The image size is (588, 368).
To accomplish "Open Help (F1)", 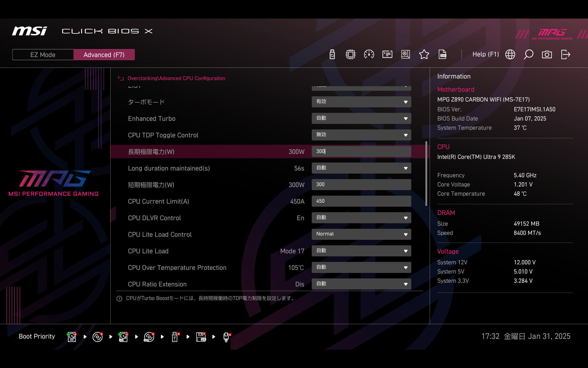I will [485, 54].
